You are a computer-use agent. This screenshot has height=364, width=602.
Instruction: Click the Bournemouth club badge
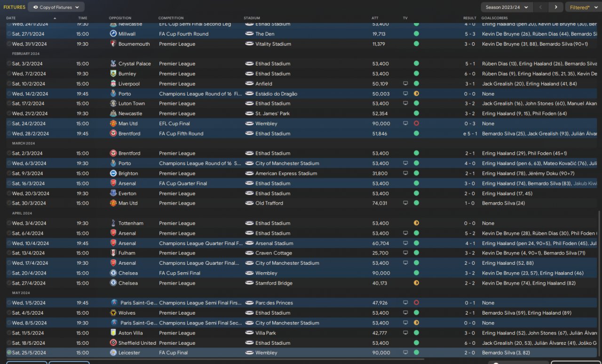pyautogui.click(x=113, y=44)
